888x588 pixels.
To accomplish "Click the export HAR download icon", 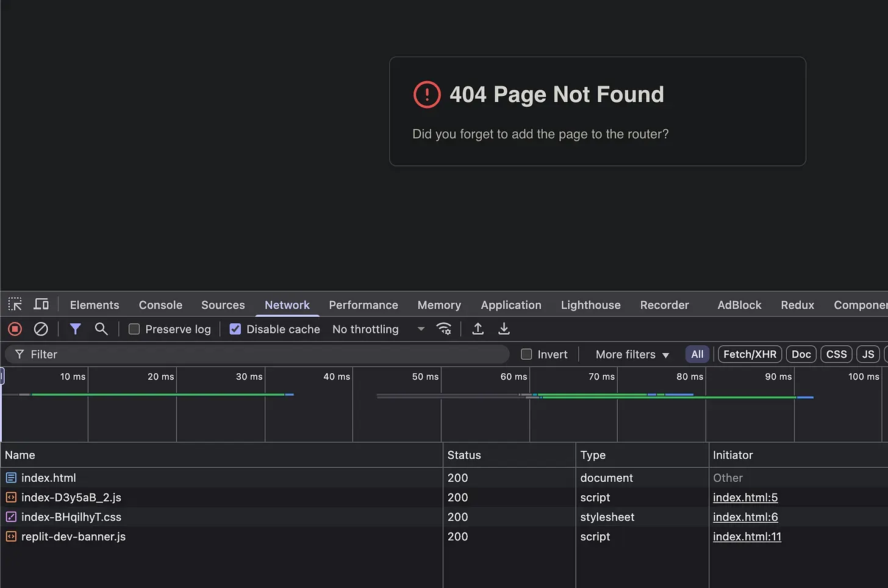I will [504, 329].
